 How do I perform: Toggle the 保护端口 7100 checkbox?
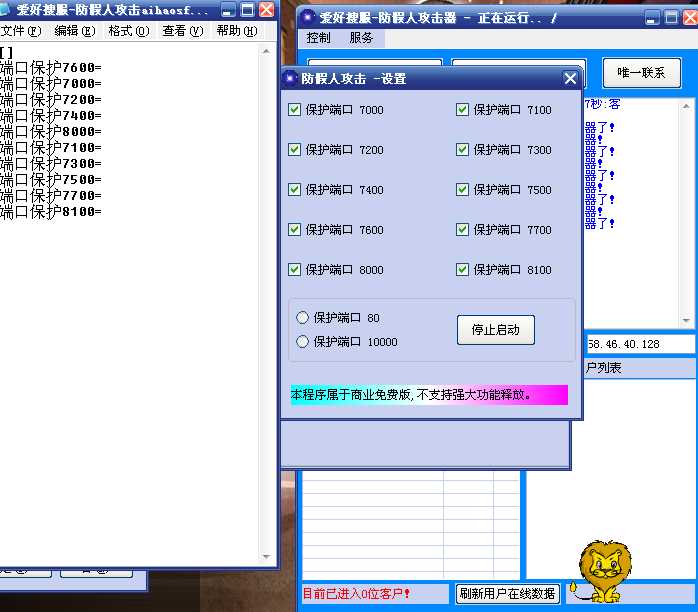point(463,110)
